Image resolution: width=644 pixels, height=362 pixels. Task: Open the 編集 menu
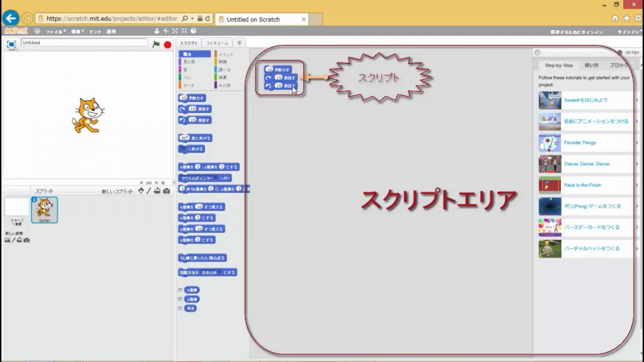pos(77,31)
